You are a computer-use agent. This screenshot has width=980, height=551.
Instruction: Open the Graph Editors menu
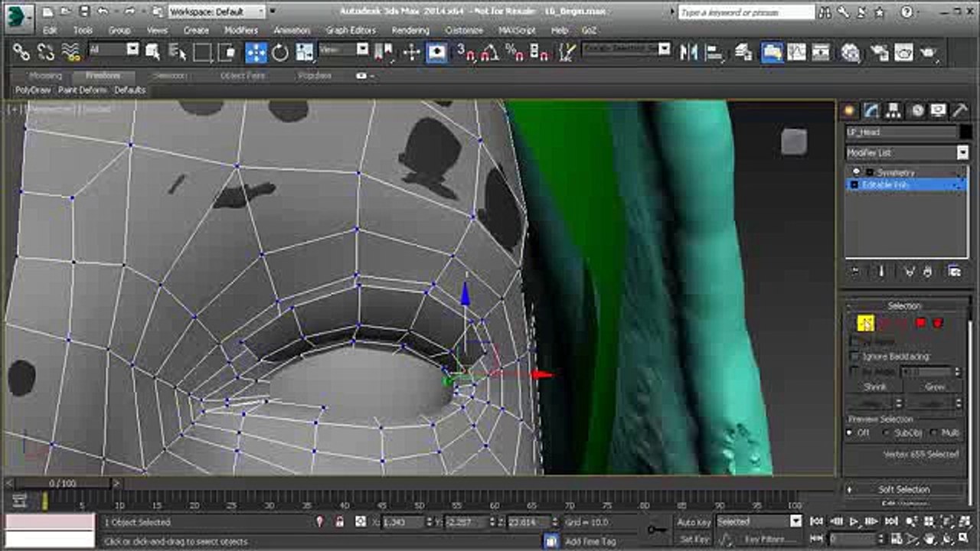tap(351, 31)
